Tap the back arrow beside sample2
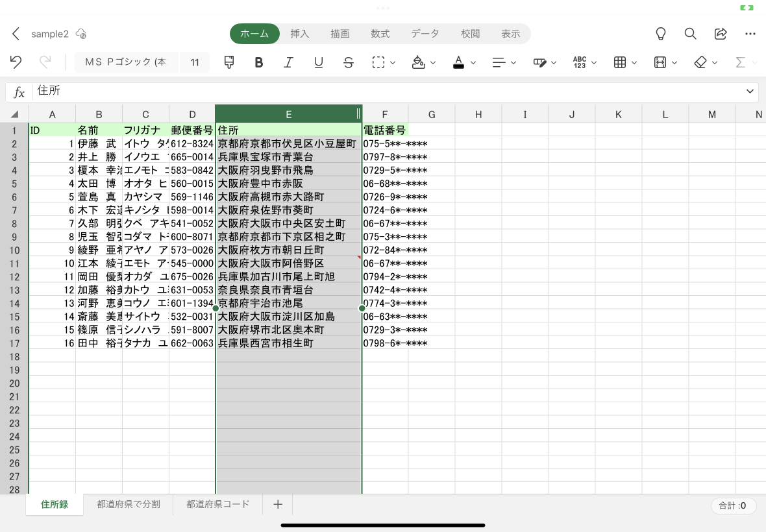Viewport: 766px width, 532px height. (x=16, y=34)
